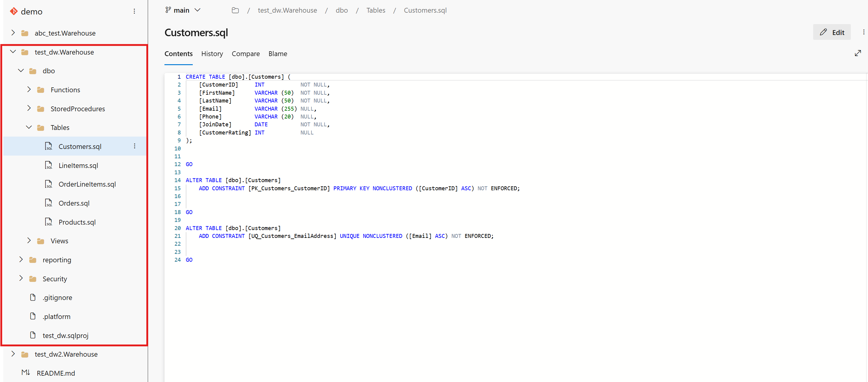
Task: Open the main branch dropdown
Action: 183,11
